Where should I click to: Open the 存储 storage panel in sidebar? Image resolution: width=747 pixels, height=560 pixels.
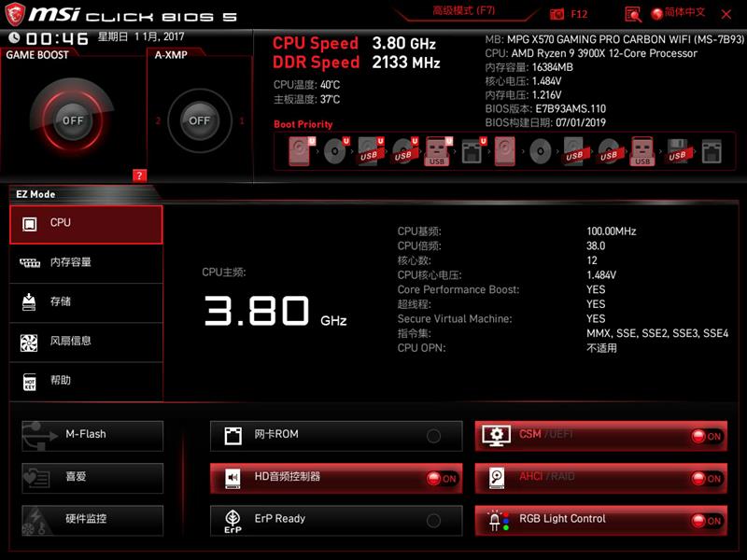(86, 301)
